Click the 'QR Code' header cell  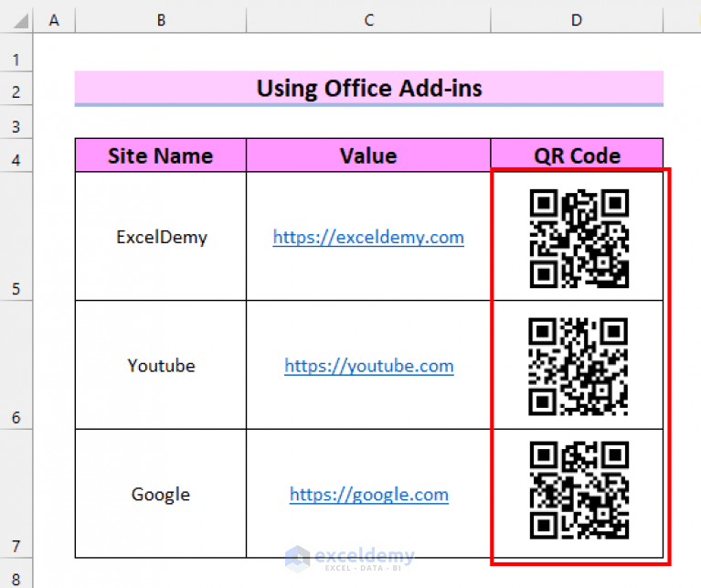tap(577, 155)
